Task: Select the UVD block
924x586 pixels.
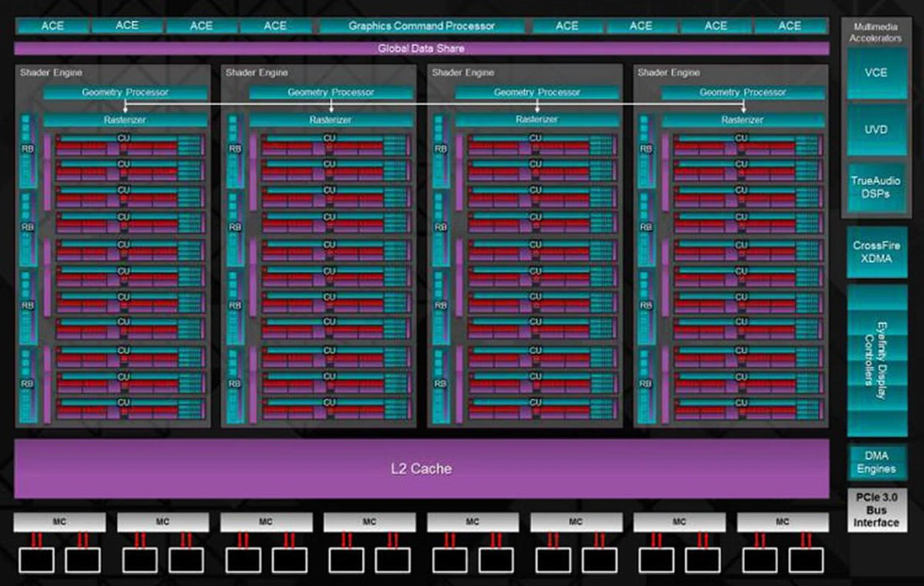Action: 876,130
